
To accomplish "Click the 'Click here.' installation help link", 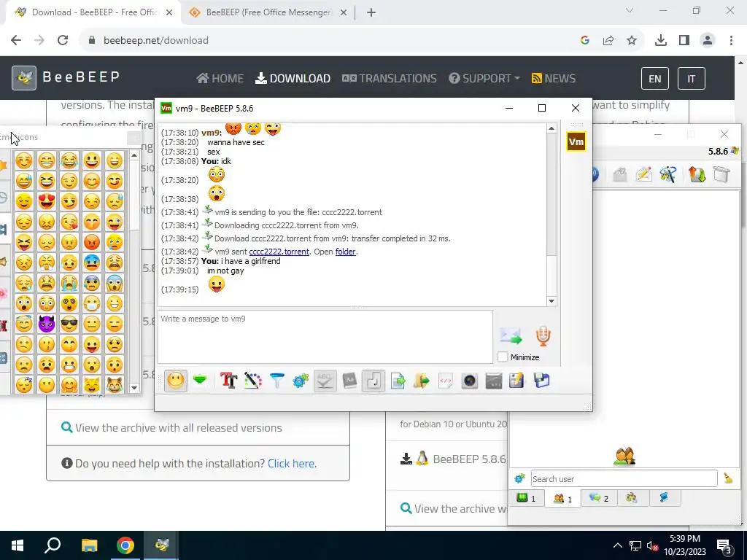I will point(292,463).
